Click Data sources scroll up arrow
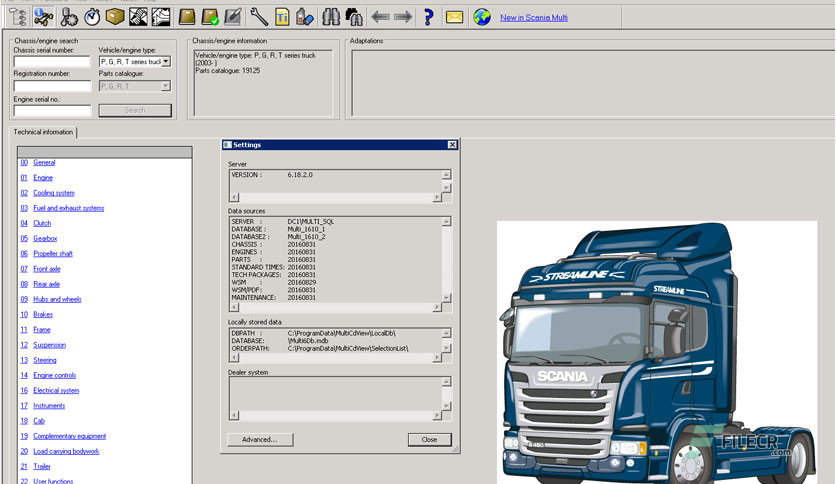The width and height of the screenshot is (836, 484). tap(446, 221)
